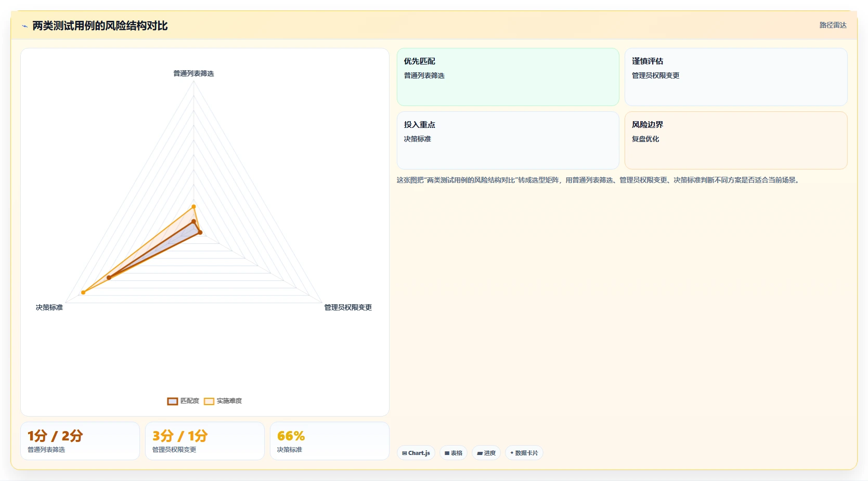The image size is (868, 481).
Task: Toggle the 匹配度 legend item
Action: [183, 401]
